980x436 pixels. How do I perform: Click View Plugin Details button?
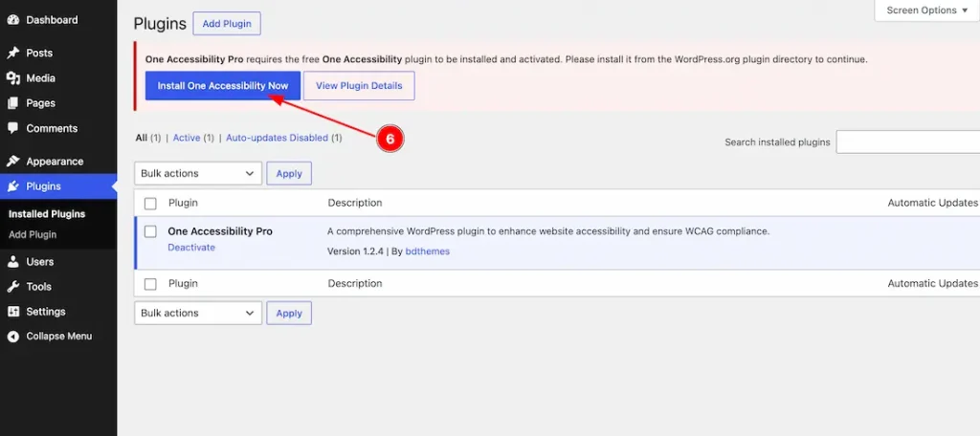[359, 86]
